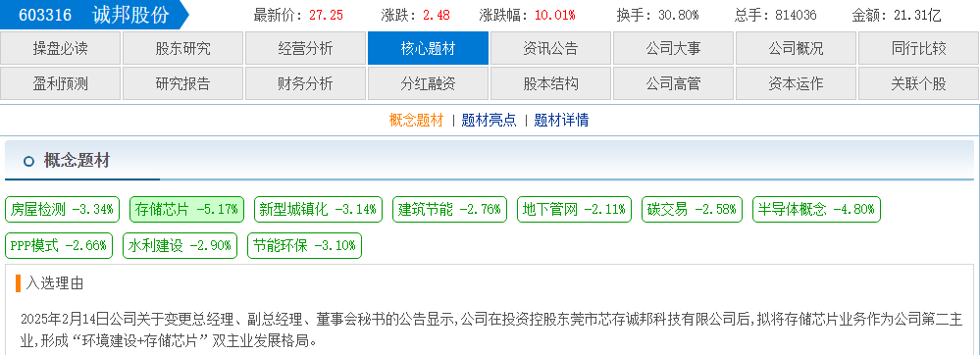Click the 诚邦股份 stock name
The height and width of the screenshot is (355, 980).
[x=130, y=15]
